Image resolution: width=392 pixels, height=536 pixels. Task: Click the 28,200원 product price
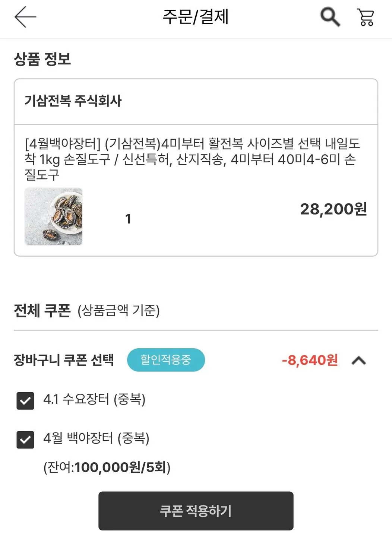[x=333, y=209]
